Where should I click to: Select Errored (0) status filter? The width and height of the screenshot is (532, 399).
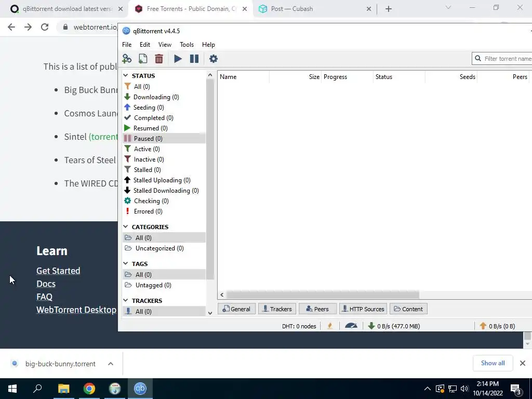pyautogui.click(x=164, y=211)
